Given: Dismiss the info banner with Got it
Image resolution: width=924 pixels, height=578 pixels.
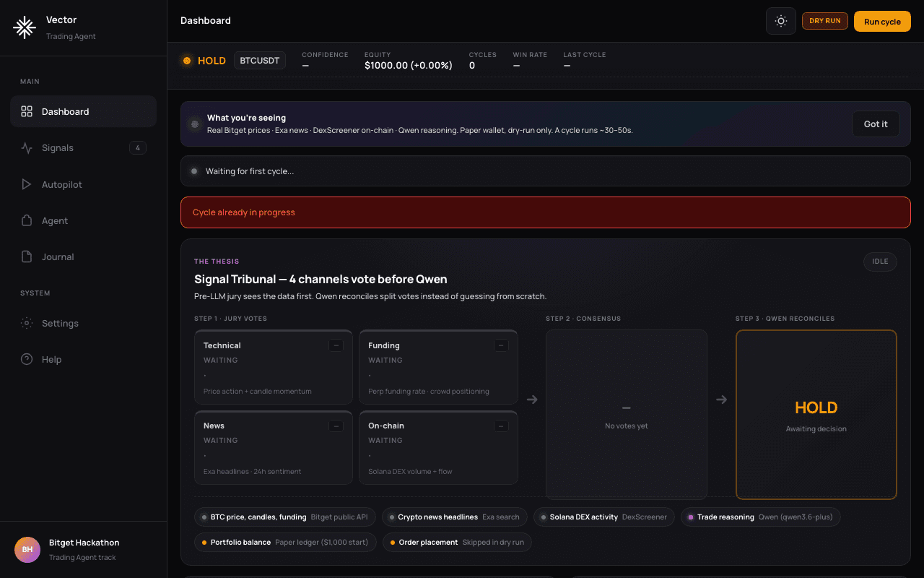Looking at the screenshot, I should coord(876,124).
